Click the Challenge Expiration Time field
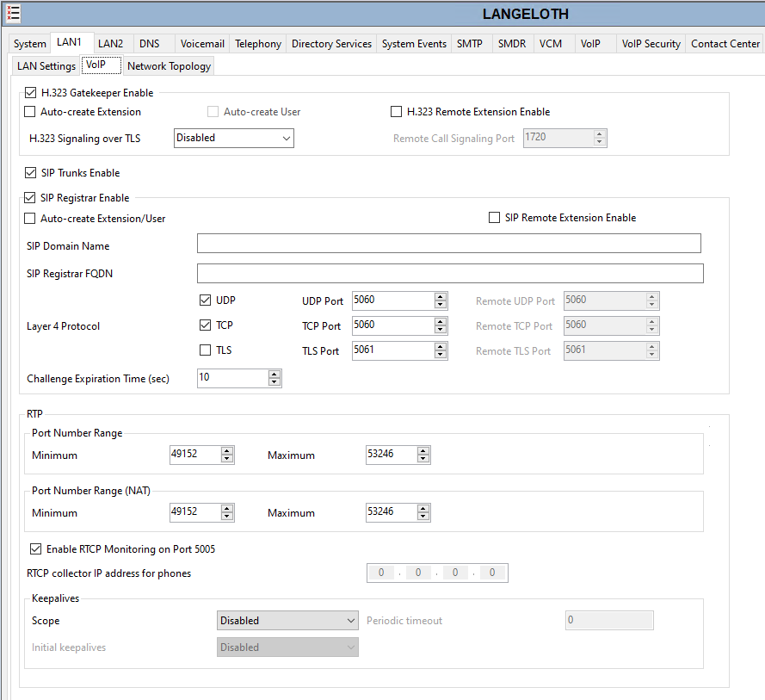The height and width of the screenshot is (700, 765). tap(232, 378)
